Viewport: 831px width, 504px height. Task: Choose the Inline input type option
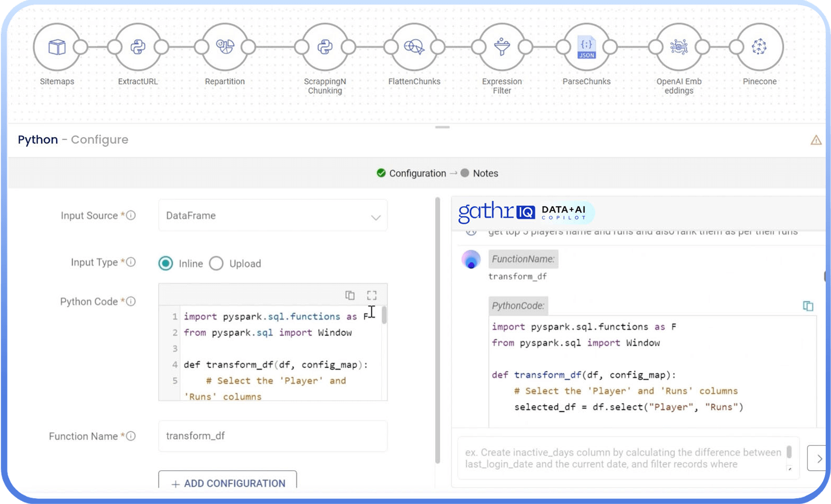pos(166,263)
